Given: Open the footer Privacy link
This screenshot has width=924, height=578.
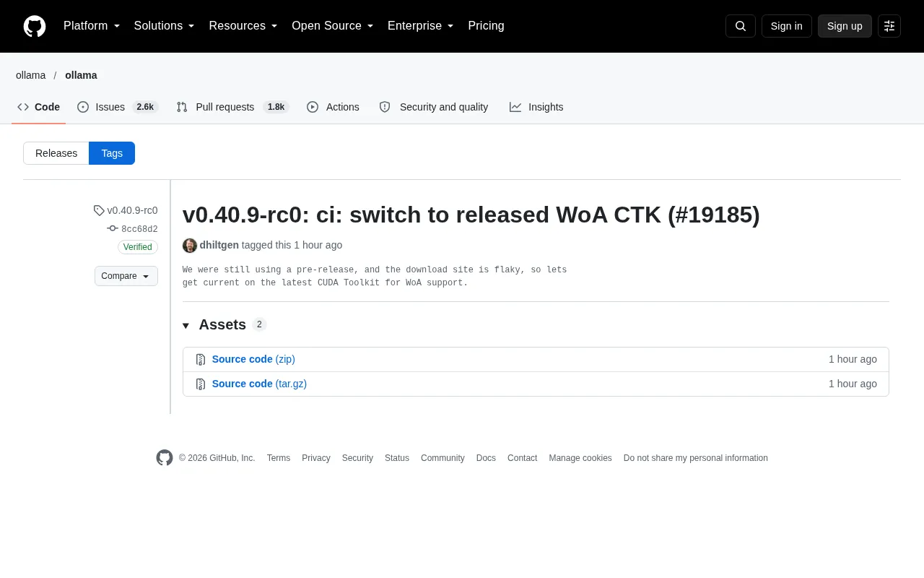Looking at the screenshot, I should tap(316, 458).
